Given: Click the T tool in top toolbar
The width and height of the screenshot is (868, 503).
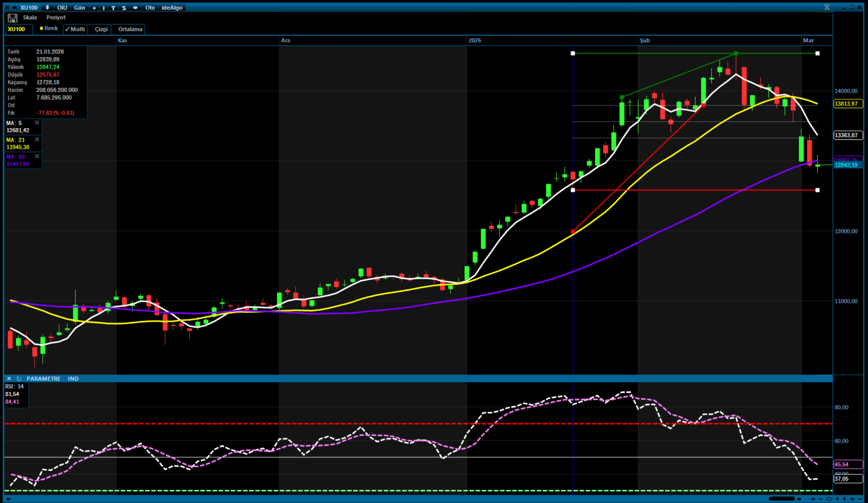Looking at the screenshot, I should click(x=113, y=8).
